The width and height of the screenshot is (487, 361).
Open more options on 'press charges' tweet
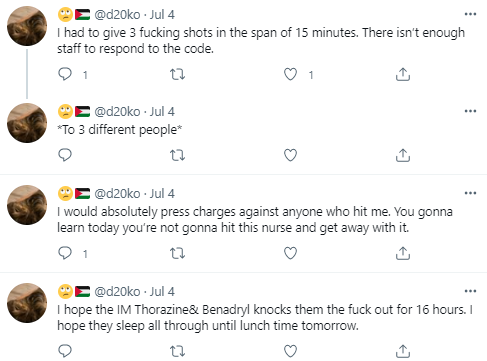[470, 193]
